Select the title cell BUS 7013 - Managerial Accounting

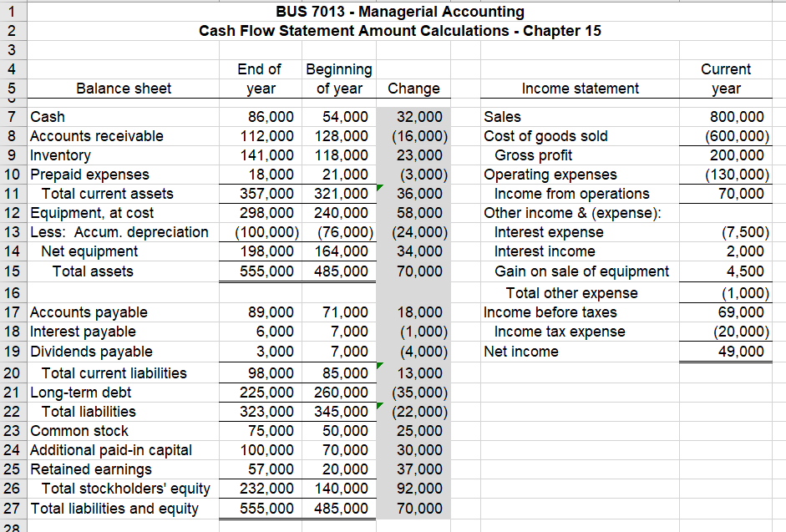click(399, 12)
